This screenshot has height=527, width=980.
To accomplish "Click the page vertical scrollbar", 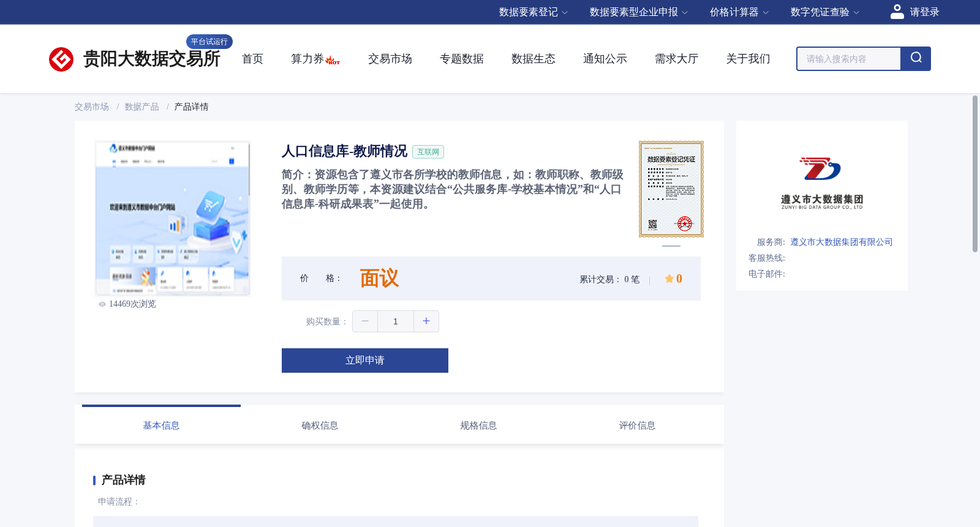I will [x=975, y=174].
